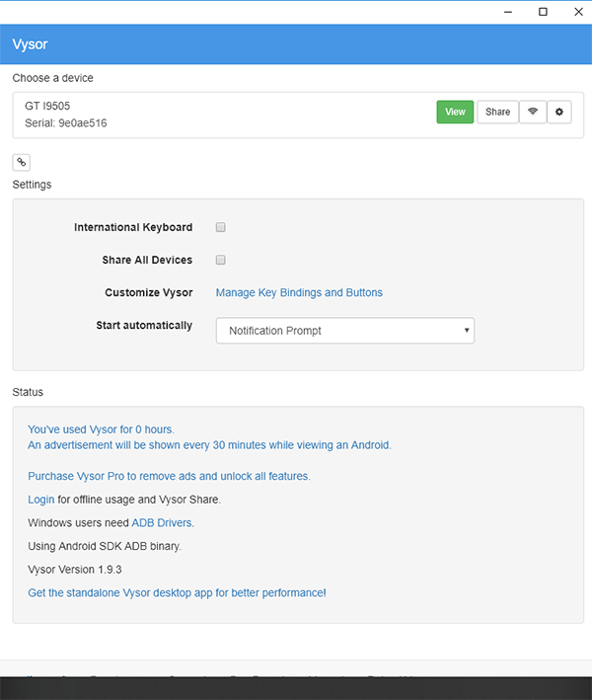Follow the Purchase Vysor Pro link

tap(169, 476)
